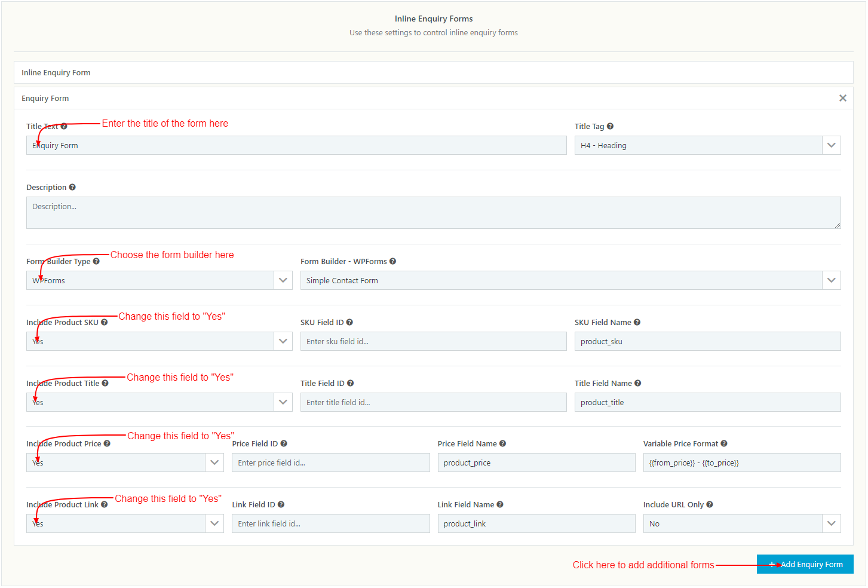
Task: Click help icon next to Variable Price Format
Action: coord(723,444)
